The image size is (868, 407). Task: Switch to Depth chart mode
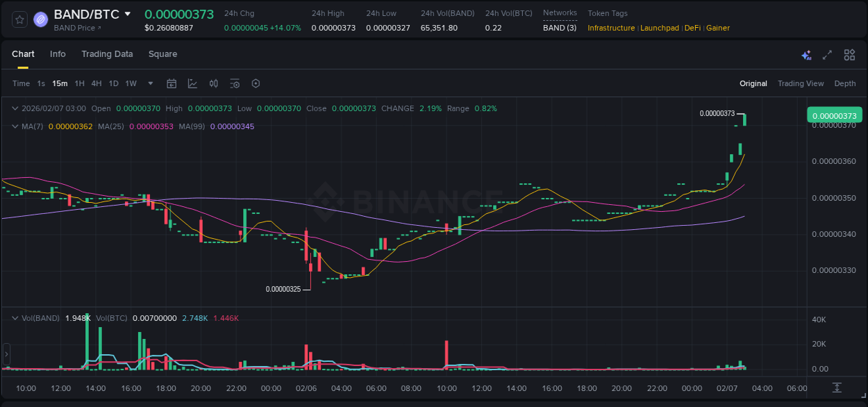(x=844, y=83)
